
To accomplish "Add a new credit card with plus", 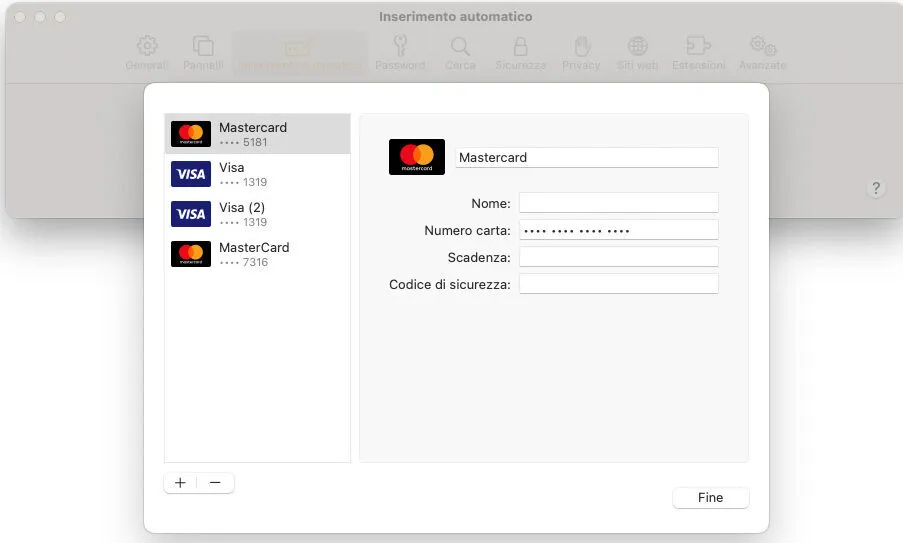I will [180, 483].
